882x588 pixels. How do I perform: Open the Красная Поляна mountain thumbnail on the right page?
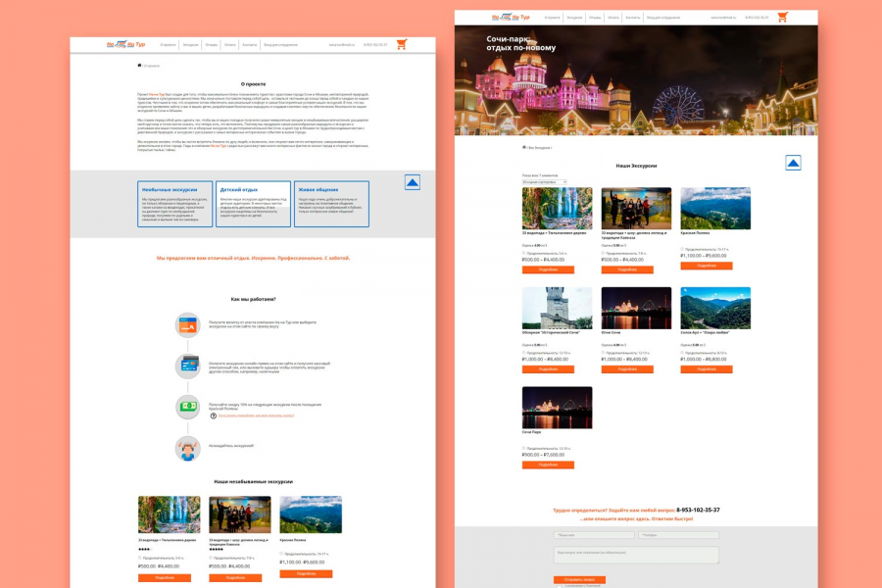(x=715, y=208)
